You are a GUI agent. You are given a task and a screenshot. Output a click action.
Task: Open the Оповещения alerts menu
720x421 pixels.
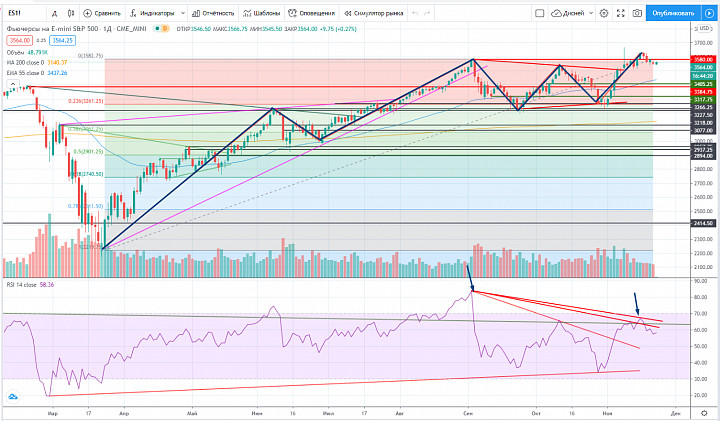311,13
